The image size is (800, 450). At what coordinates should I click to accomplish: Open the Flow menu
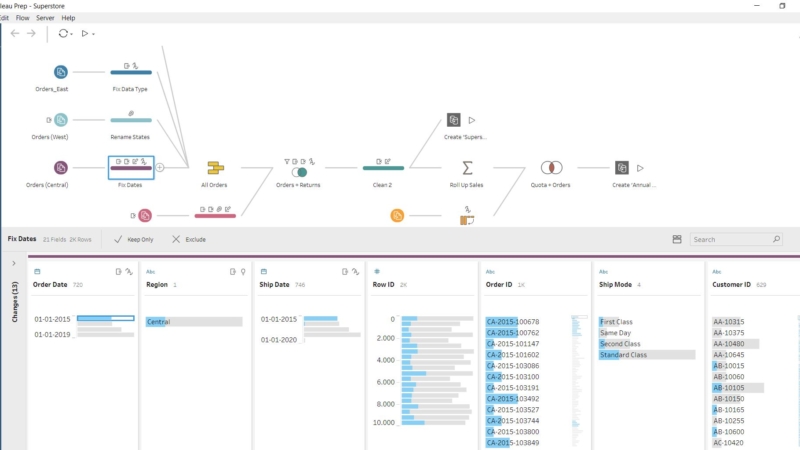22,18
